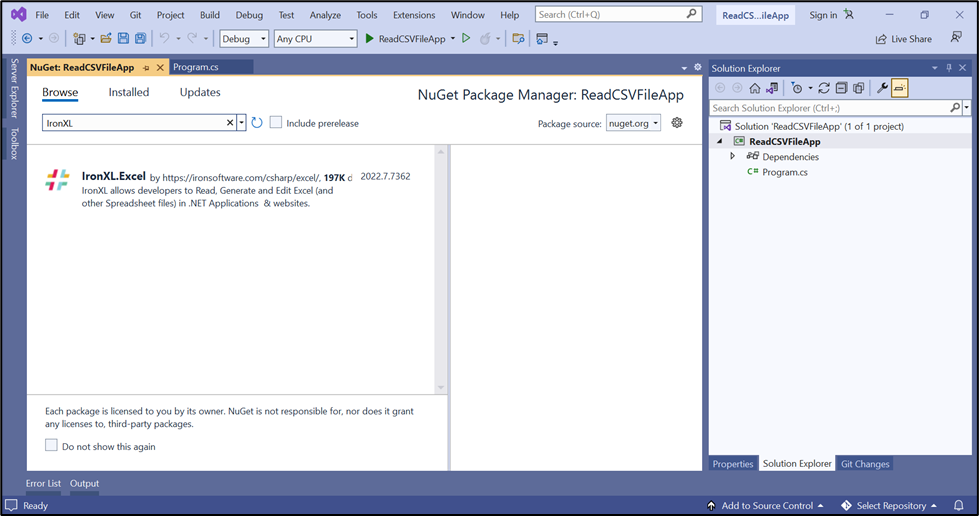
Task: Open the File menu
Action: pos(42,14)
